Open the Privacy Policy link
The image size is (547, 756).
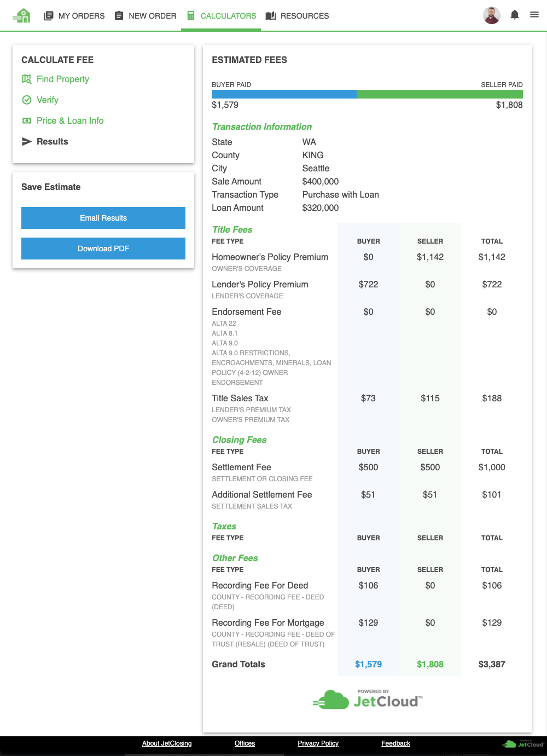point(318,743)
